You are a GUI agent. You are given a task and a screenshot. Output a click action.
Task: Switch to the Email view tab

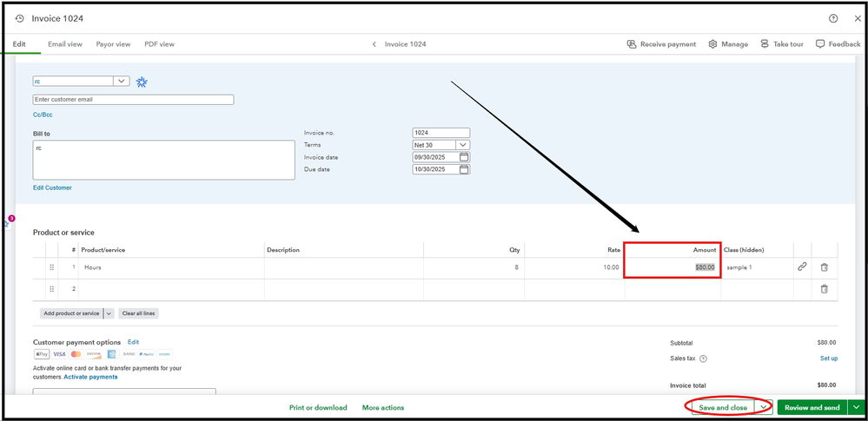(65, 44)
